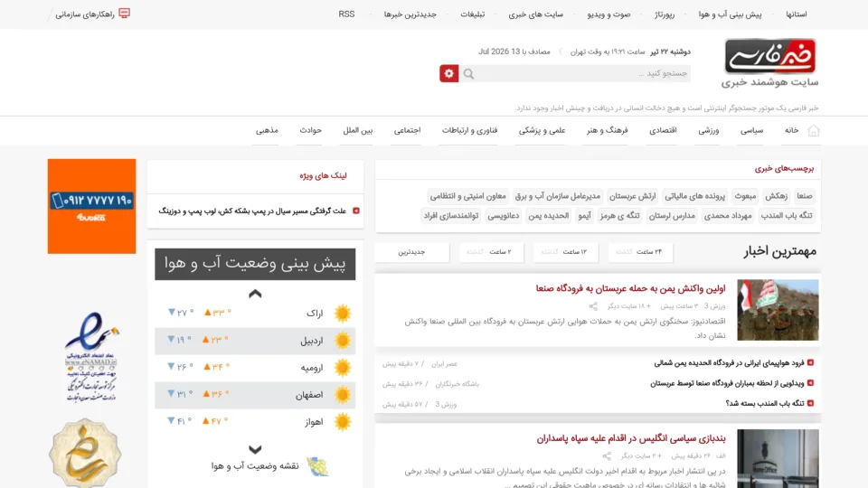Click sun icon for اراک weather
This screenshot has height=488, width=868.
tap(343, 314)
